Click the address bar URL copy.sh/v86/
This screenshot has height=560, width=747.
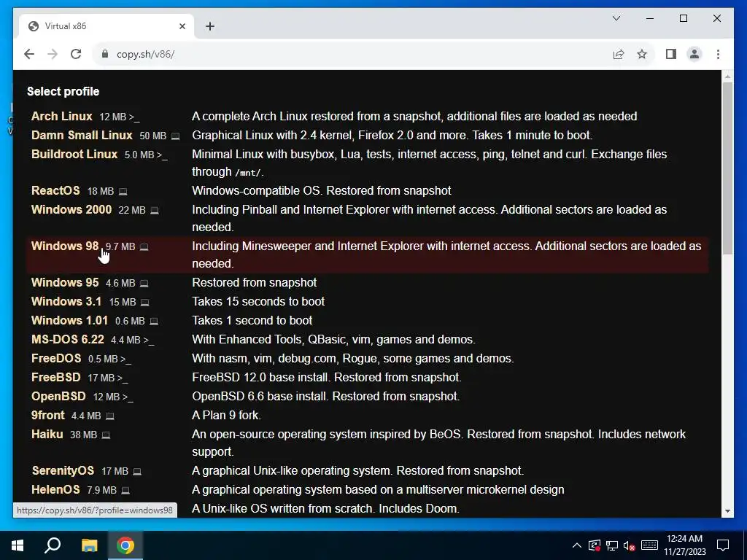coord(145,54)
